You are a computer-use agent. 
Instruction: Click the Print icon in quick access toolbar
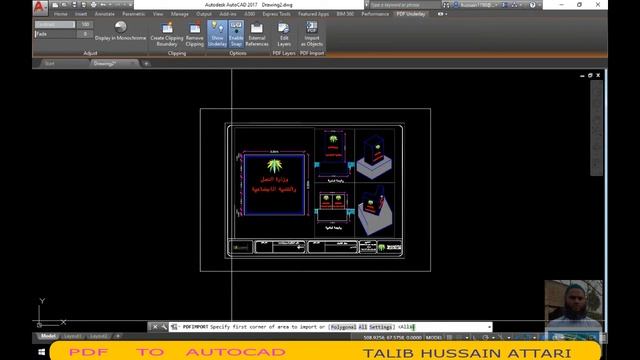[93, 5]
